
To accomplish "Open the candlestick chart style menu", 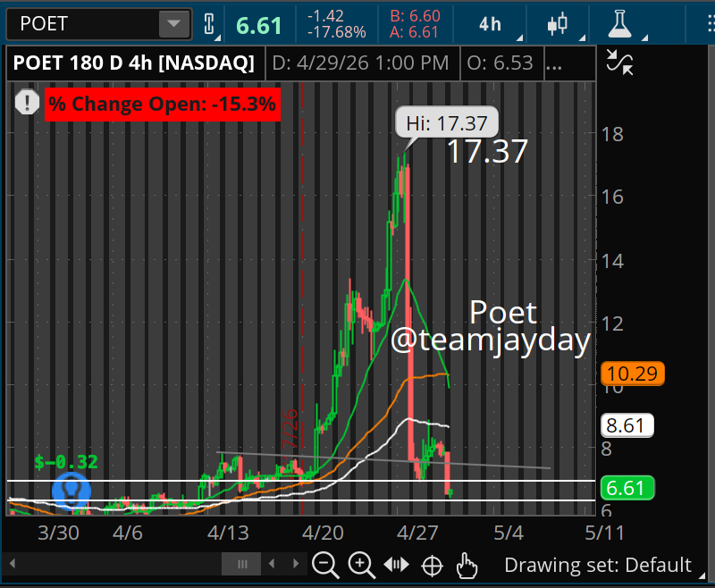I will click(557, 24).
